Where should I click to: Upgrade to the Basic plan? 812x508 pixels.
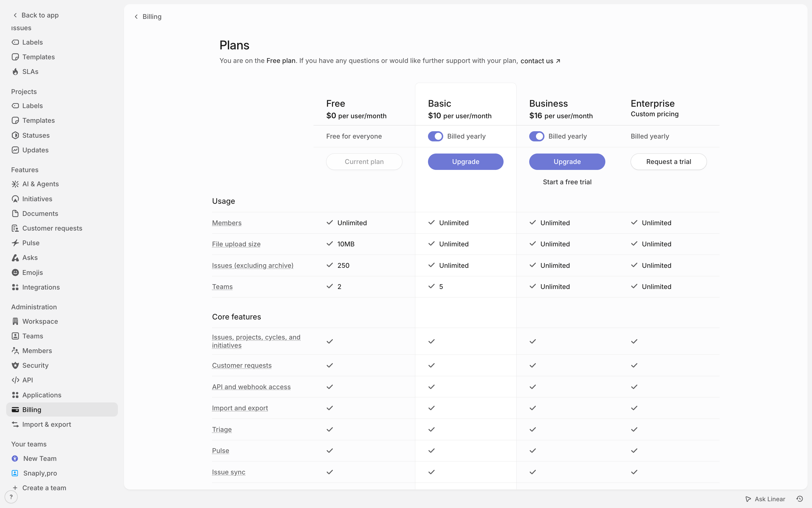point(466,162)
